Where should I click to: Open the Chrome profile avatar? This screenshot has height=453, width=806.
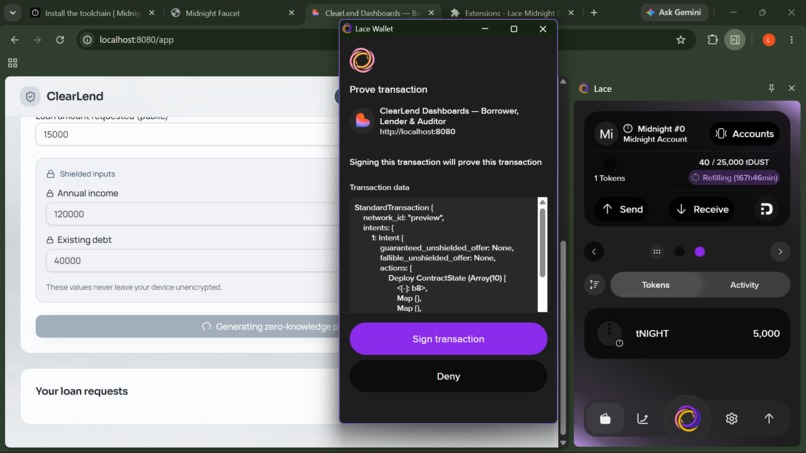pos(769,40)
